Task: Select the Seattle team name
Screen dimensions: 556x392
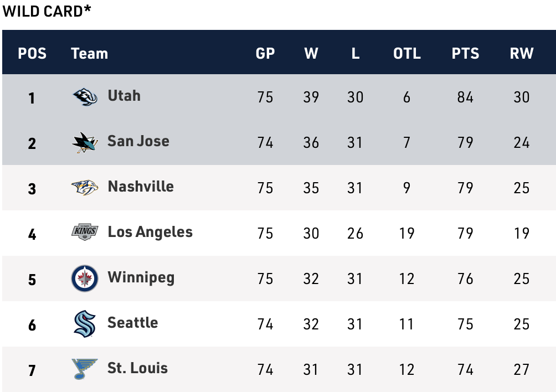Action: (x=133, y=323)
